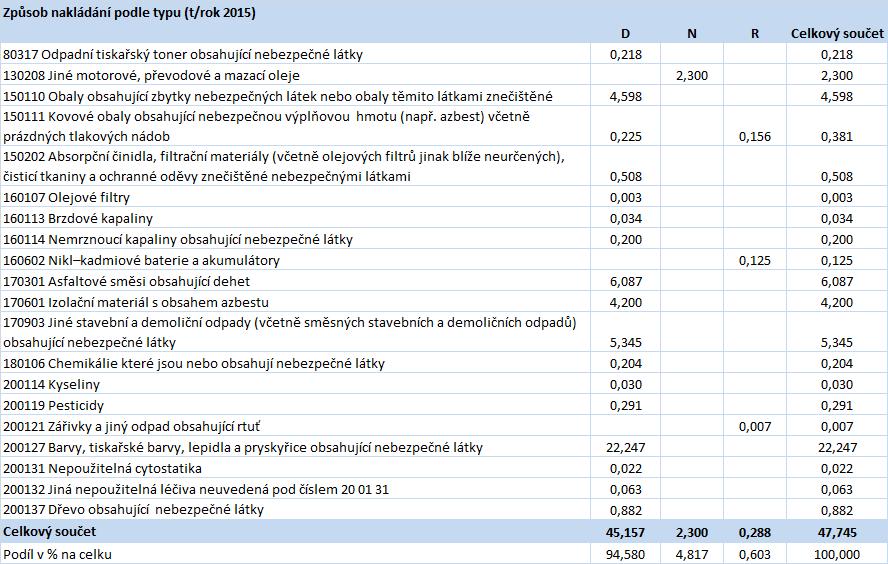888x564 pixels.
Task: Click overall grand total 47,745
Action: tap(837, 532)
